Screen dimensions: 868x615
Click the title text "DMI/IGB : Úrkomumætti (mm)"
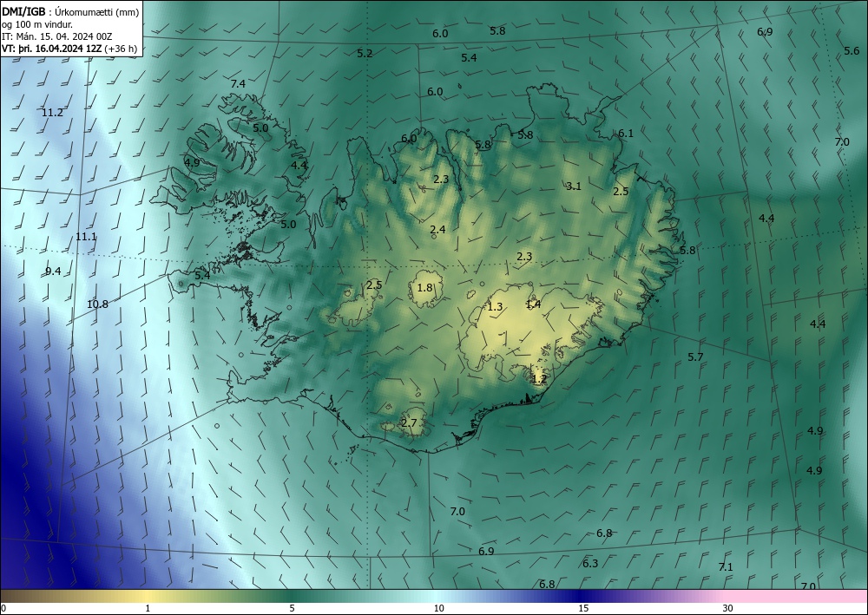pyautogui.click(x=70, y=12)
